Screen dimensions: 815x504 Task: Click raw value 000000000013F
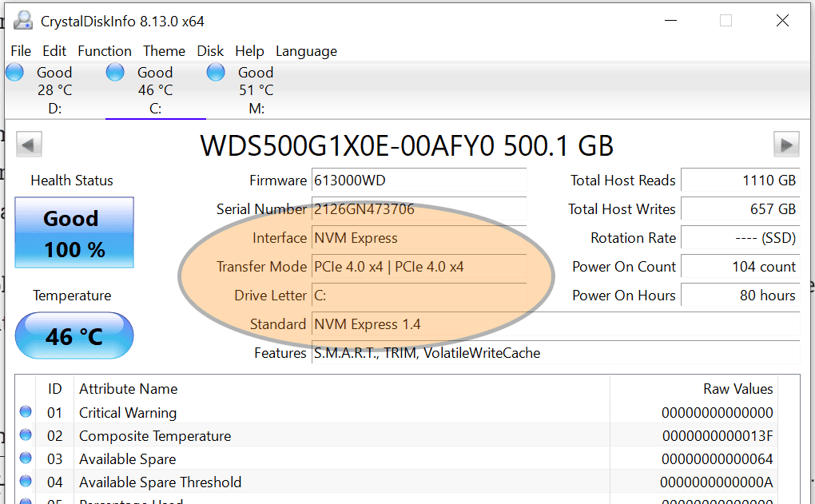718,435
